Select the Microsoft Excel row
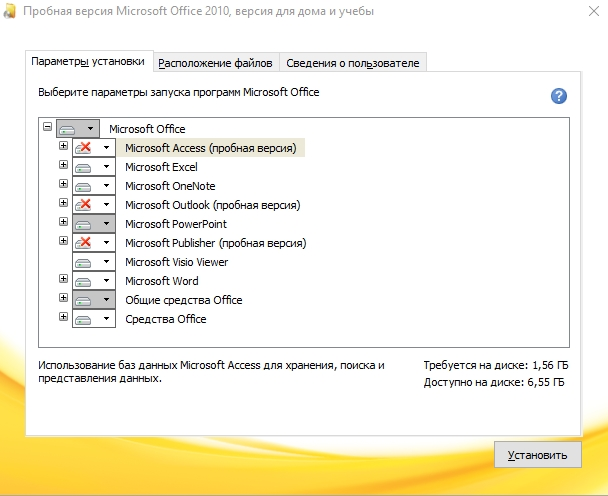The width and height of the screenshot is (608, 496). click(x=161, y=167)
